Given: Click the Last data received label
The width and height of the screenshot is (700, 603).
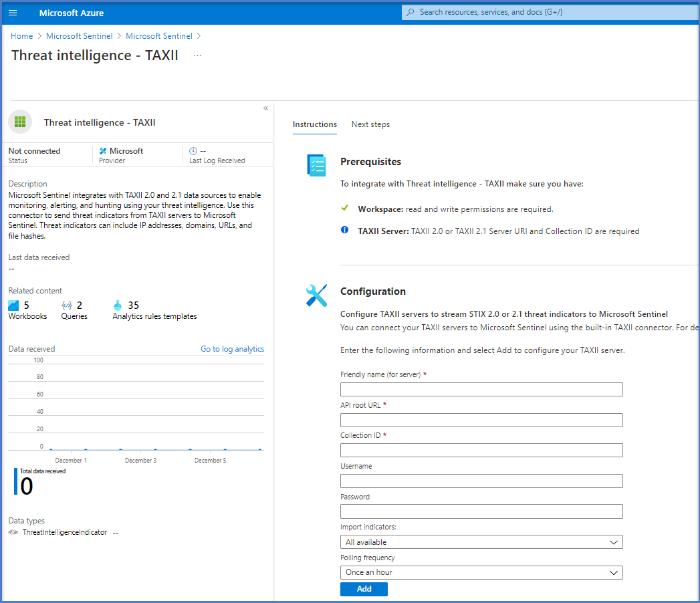Looking at the screenshot, I should [39, 257].
